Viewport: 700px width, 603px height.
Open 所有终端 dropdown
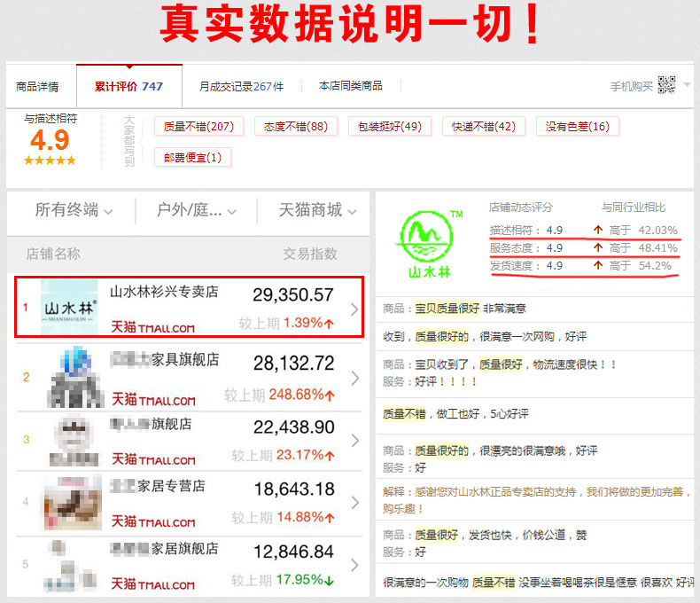point(74,210)
